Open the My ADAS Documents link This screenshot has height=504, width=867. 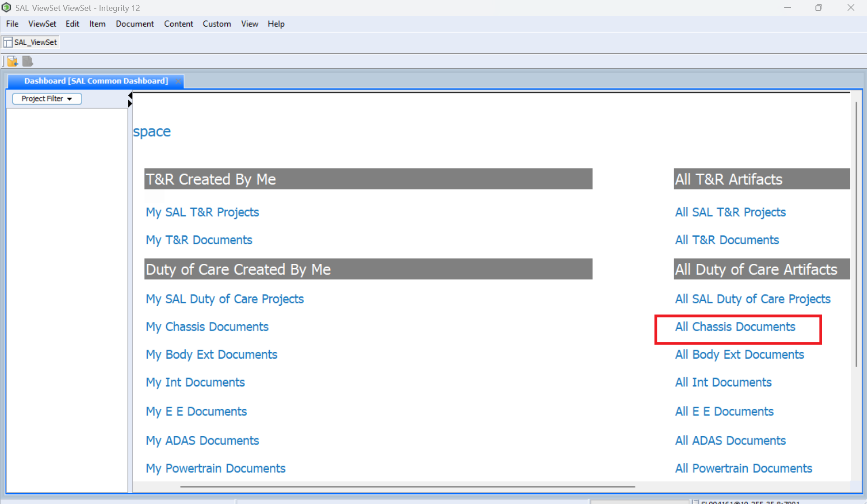(202, 440)
